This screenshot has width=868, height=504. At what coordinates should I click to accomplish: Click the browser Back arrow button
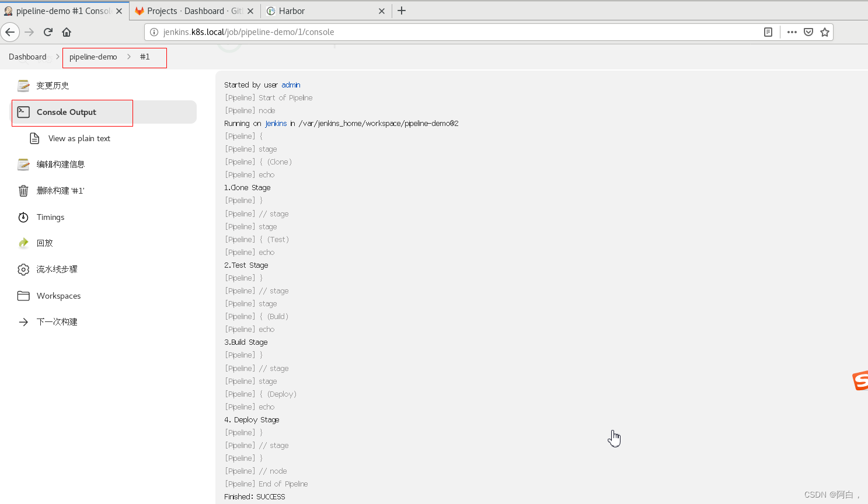point(10,32)
